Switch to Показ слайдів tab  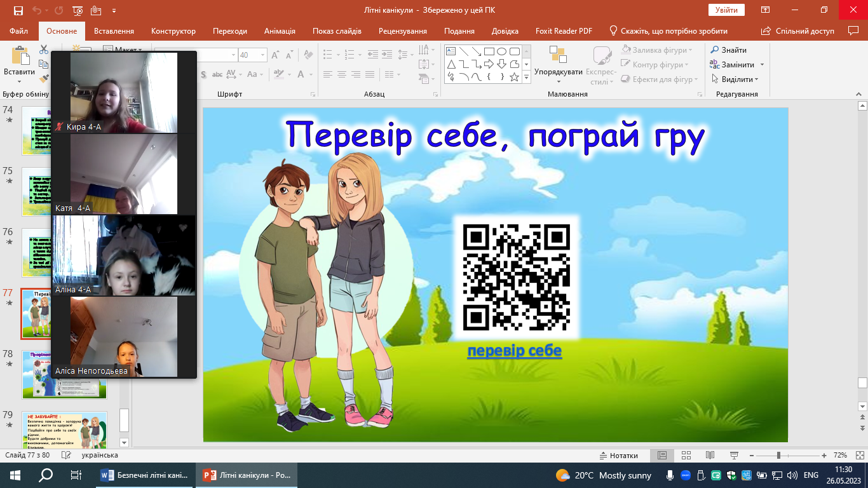[x=337, y=31]
